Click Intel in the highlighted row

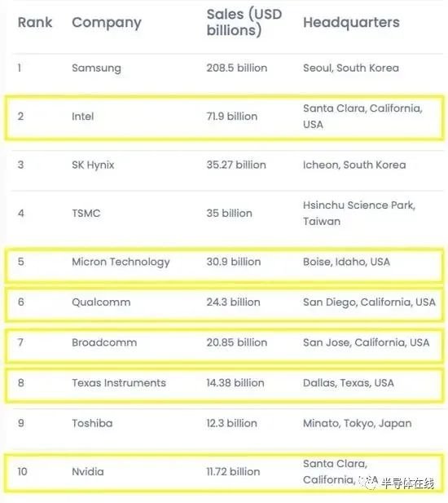[83, 116]
